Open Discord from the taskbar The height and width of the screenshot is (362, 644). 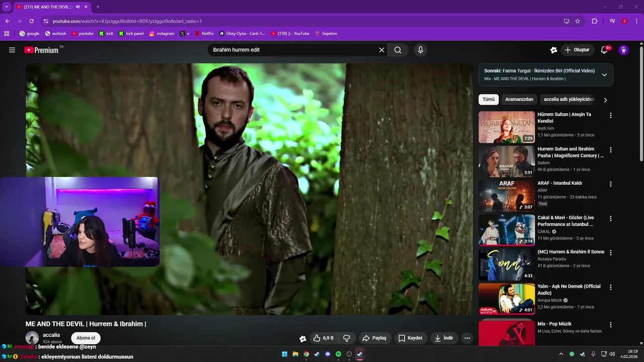click(x=328, y=354)
